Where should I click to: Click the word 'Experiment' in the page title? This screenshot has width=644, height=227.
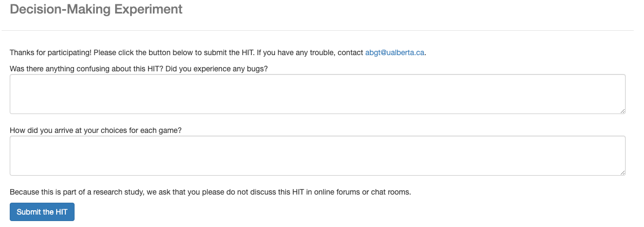pos(148,9)
